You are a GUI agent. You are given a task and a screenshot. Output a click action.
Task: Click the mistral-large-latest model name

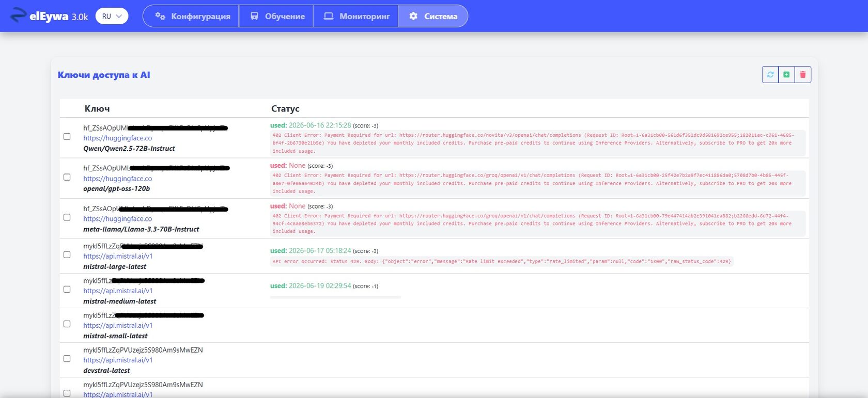pyautogui.click(x=115, y=267)
